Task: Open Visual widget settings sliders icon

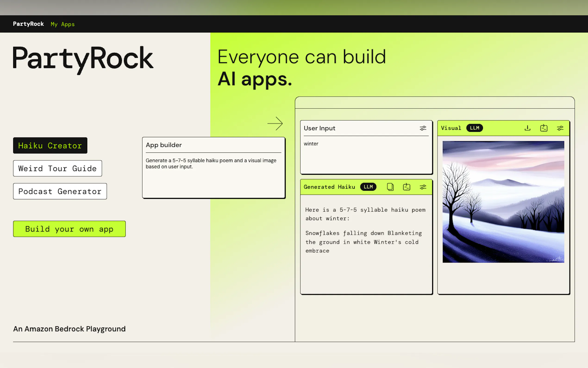Action: (x=560, y=128)
